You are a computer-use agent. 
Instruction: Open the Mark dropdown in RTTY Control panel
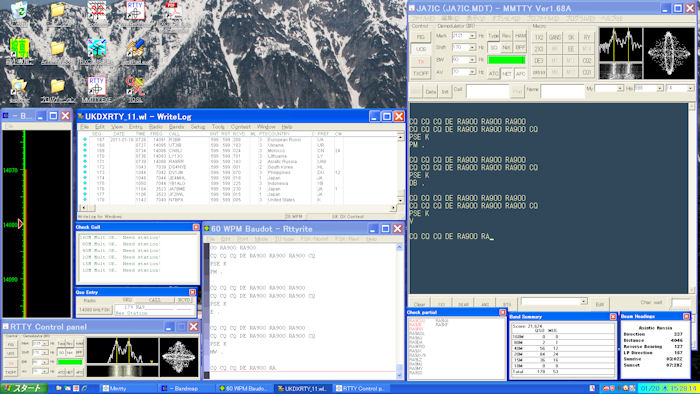point(46,343)
